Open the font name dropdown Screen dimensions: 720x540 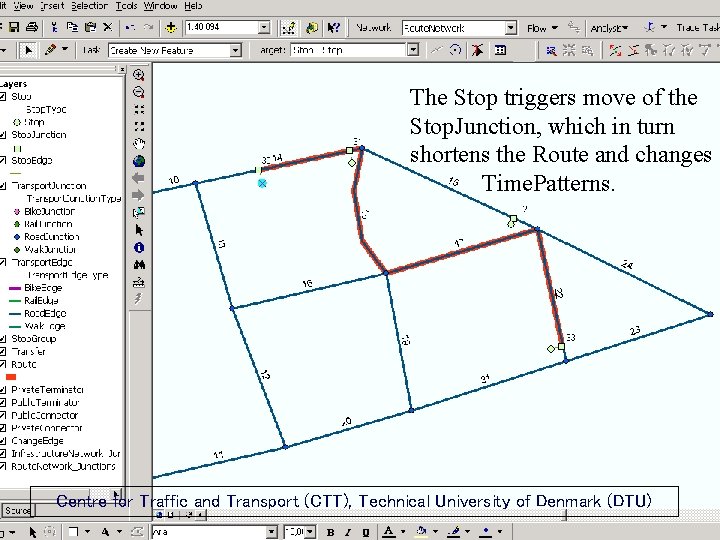[271, 532]
